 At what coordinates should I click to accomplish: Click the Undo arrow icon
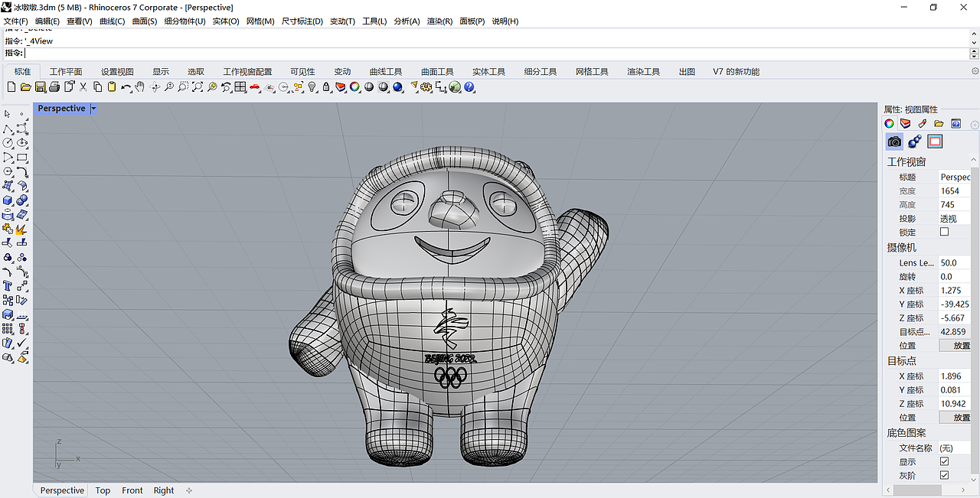126,87
